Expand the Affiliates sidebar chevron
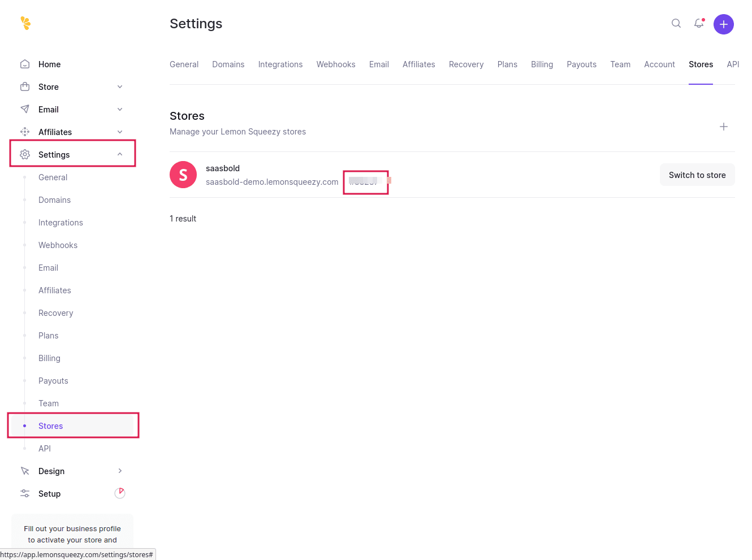Viewport: 752px width, 560px height. pyautogui.click(x=120, y=132)
